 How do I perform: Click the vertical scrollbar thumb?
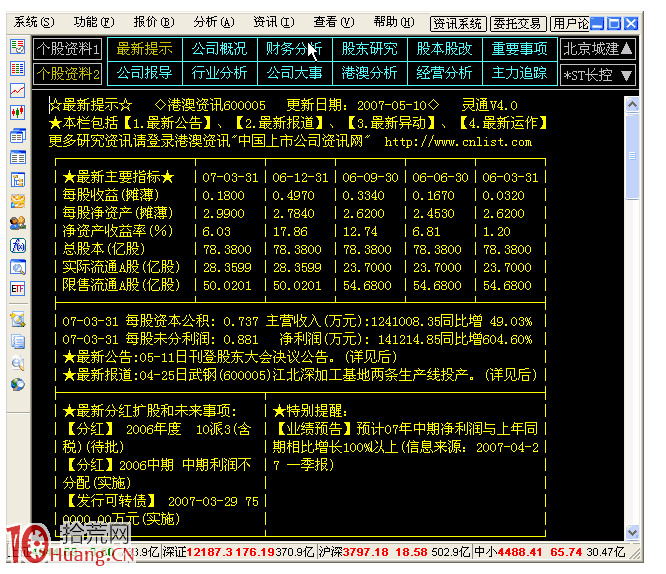pos(632,156)
